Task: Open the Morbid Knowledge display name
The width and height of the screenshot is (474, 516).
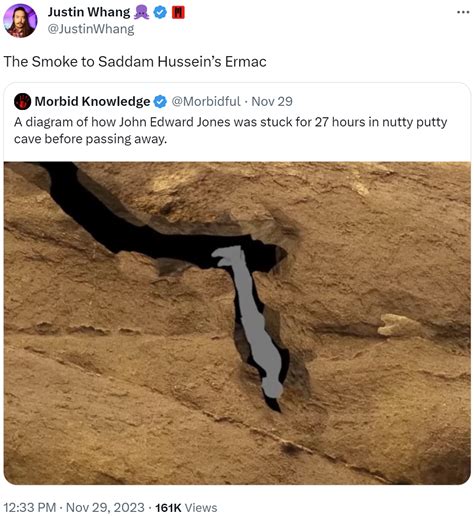Action: [92, 101]
